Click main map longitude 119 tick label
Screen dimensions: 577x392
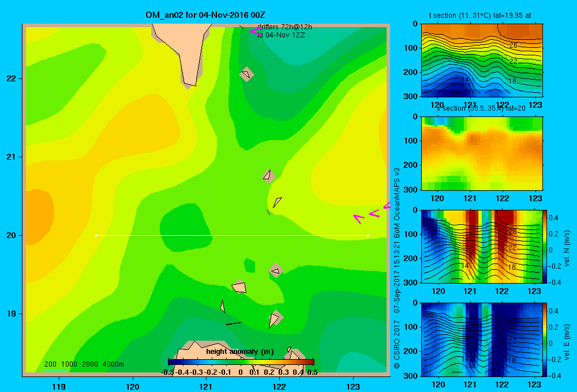pyautogui.click(x=59, y=386)
